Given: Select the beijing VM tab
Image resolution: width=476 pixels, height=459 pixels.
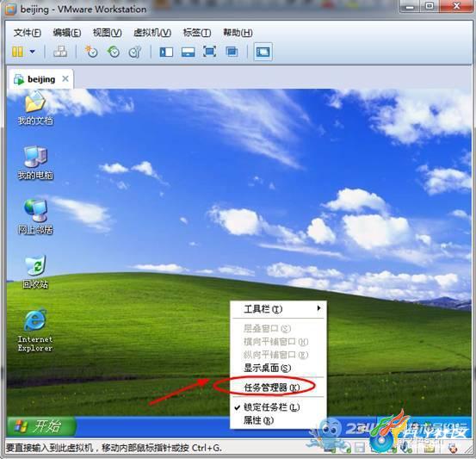Looking at the screenshot, I should coord(41,79).
